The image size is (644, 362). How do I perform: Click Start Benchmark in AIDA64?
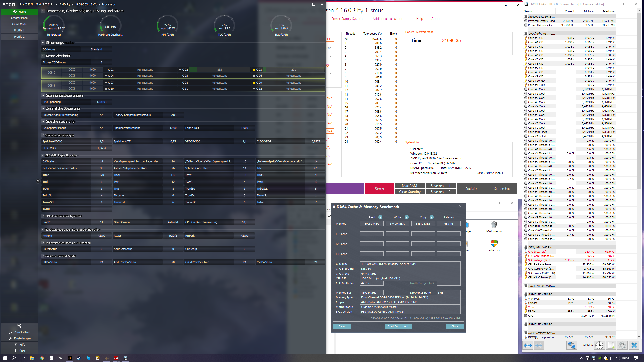coord(398,326)
